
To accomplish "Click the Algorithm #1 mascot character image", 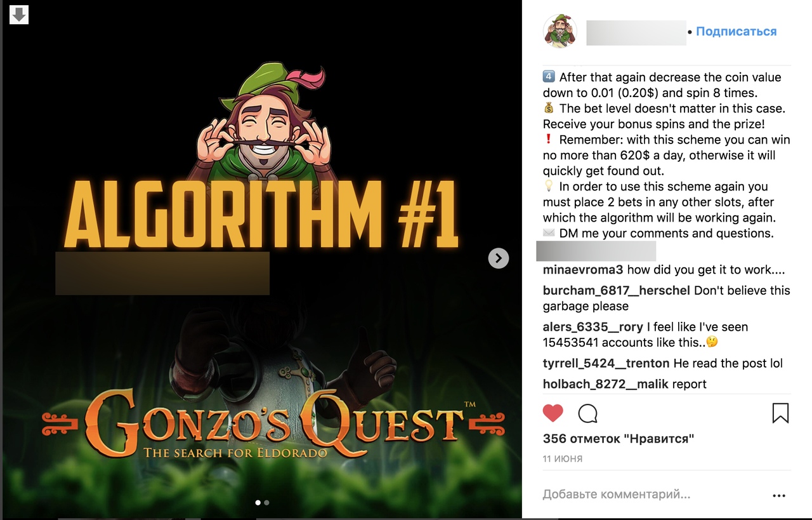I will [x=264, y=124].
